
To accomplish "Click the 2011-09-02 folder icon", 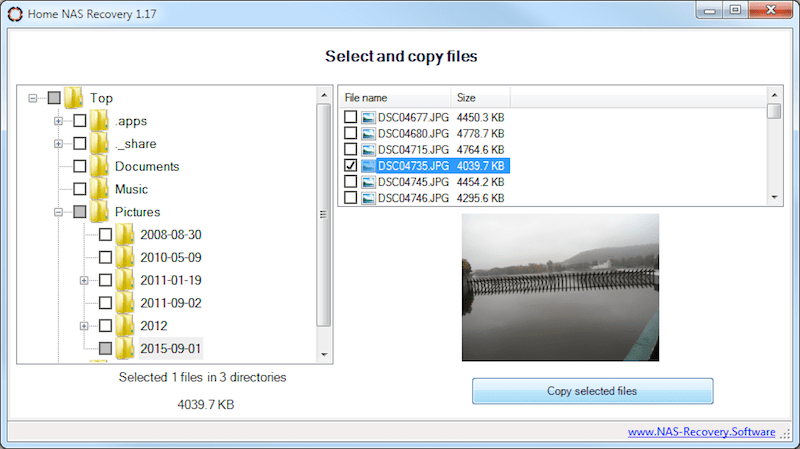I will click(124, 303).
